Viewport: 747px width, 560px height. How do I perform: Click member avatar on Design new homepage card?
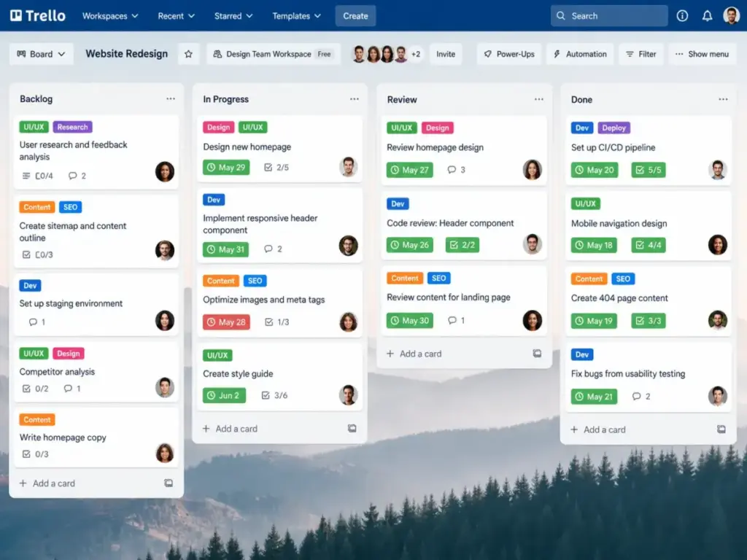tap(348, 167)
